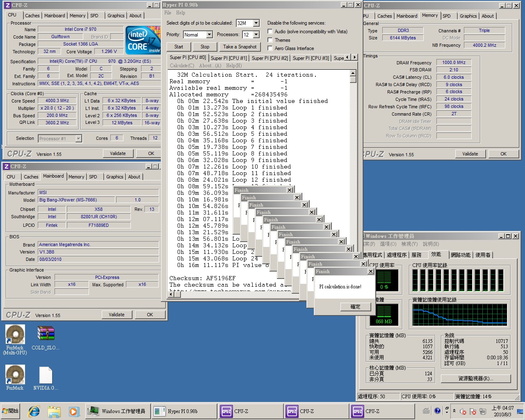Viewport: 525px width, 420px height.
Task: Switch to Super PI [CPU #3] tab
Action: click(311, 58)
